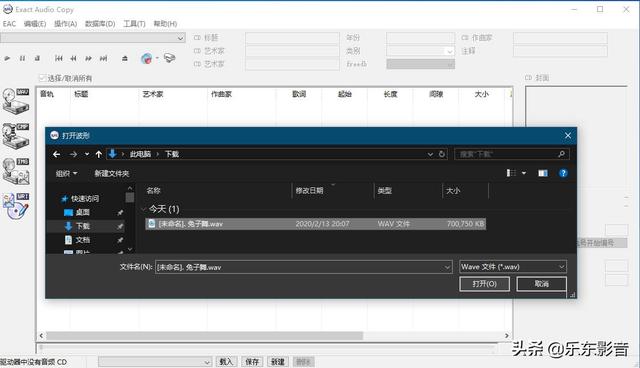Select the 兔子舞.wav file row
Image resolution: width=640 pixels, height=368 pixels.
pyautogui.click(x=316, y=224)
